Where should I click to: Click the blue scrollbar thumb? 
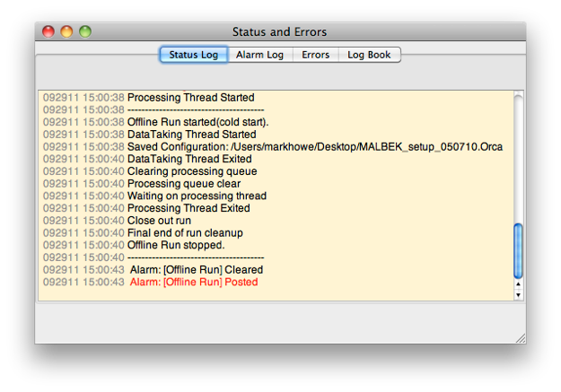point(518,250)
